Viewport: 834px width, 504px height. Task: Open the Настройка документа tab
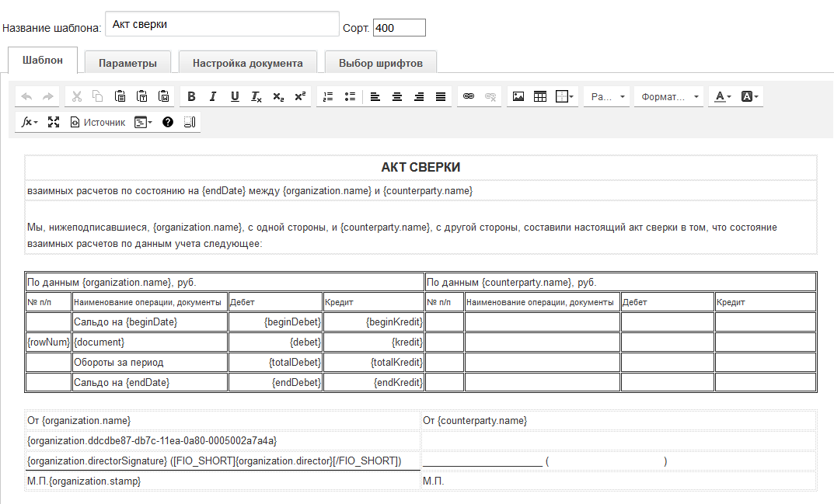click(x=247, y=63)
